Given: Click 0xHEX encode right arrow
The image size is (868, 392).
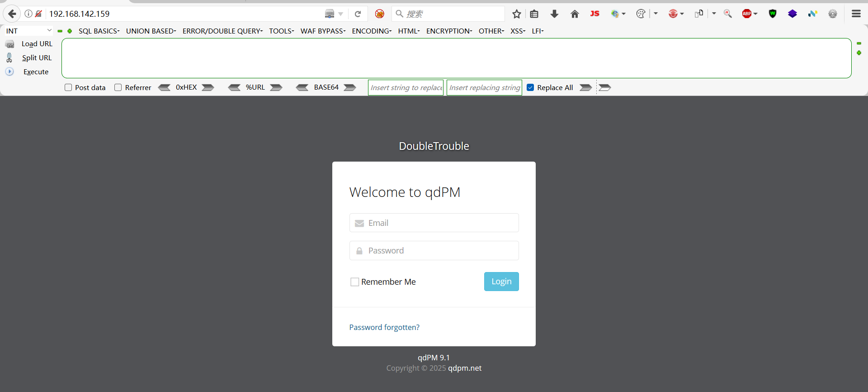Looking at the screenshot, I should [x=208, y=87].
